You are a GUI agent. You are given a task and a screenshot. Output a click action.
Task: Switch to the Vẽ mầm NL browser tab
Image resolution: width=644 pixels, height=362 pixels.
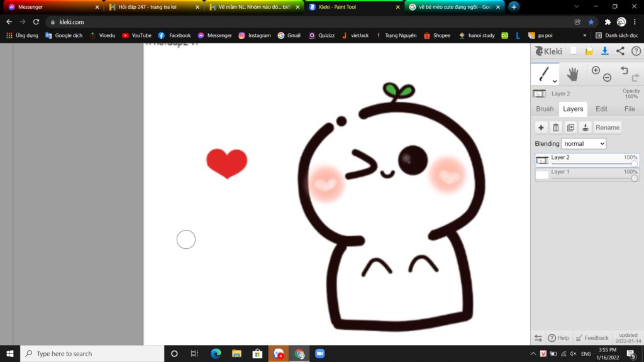click(254, 7)
